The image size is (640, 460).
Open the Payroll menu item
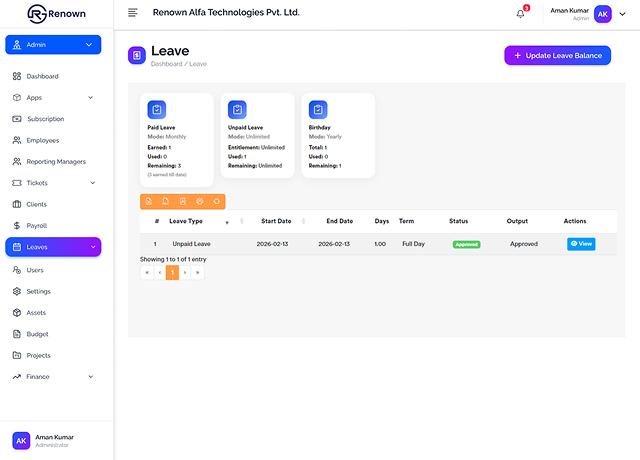point(36,226)
